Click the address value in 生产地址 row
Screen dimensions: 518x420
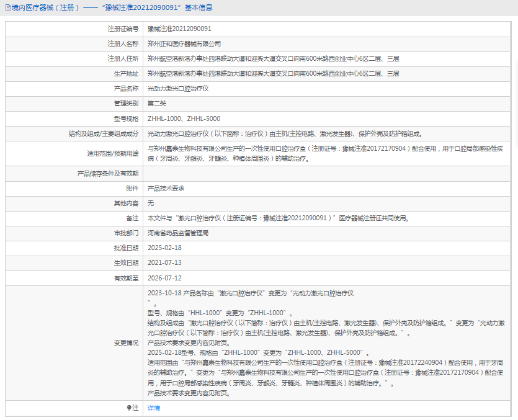(273, 74)
